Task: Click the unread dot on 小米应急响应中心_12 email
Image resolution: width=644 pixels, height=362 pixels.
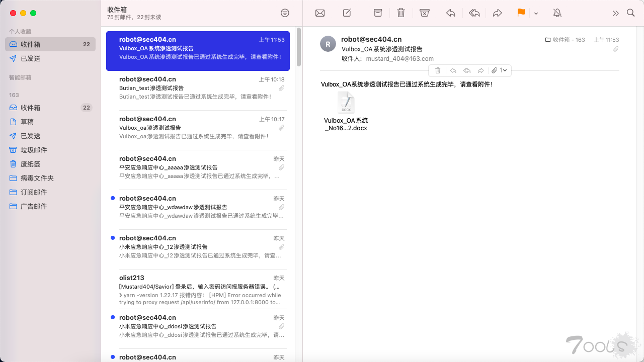Action: coord(113,238)
